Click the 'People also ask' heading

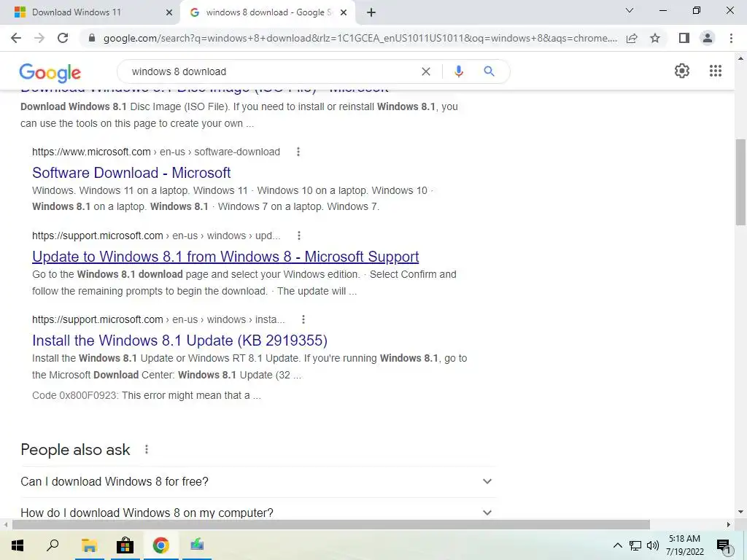click(75, 449)
